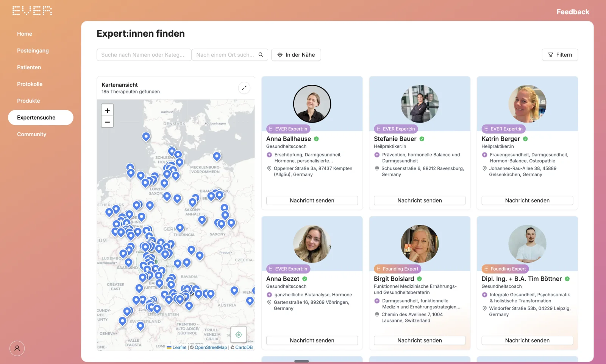Click In der Nähe button
Image resolution: width=606 pixels, height=364 pixels.
coord(296,55)
